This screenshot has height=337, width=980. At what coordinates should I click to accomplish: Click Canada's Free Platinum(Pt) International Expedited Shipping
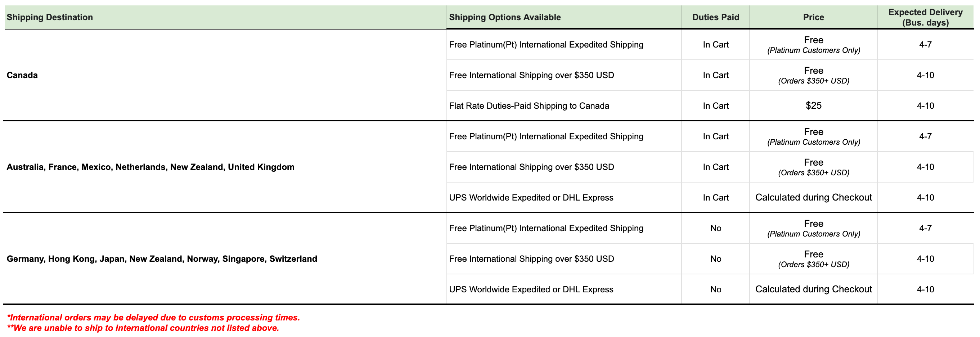pyautogui.click(x=546, y=45)
